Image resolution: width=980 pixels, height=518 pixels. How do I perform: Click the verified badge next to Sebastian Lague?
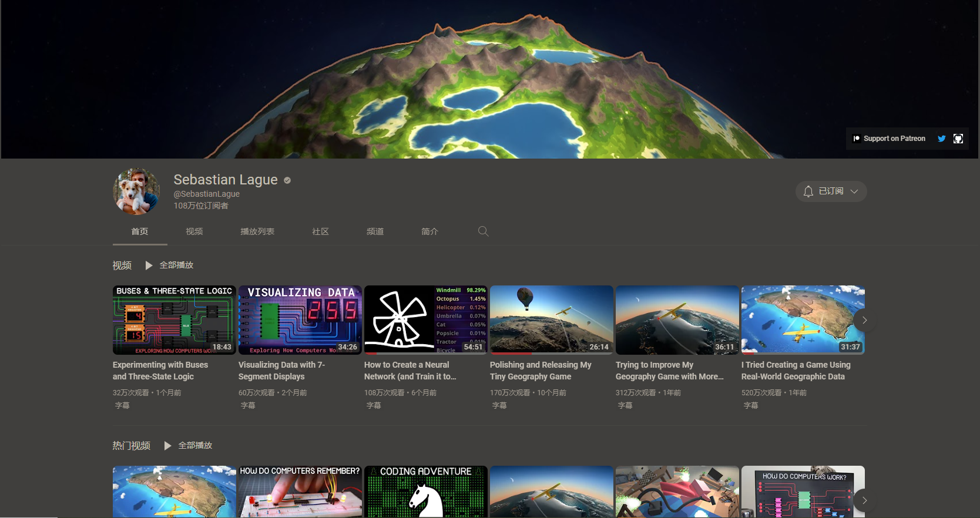point(287,180)
